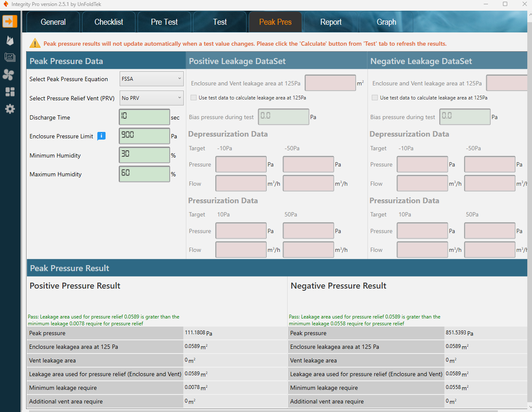Image resolution: width=532 pixels, height=412 pixels.
Task: Click positive pressurization 10Pa Pressure field
Action: coord(241,231)
